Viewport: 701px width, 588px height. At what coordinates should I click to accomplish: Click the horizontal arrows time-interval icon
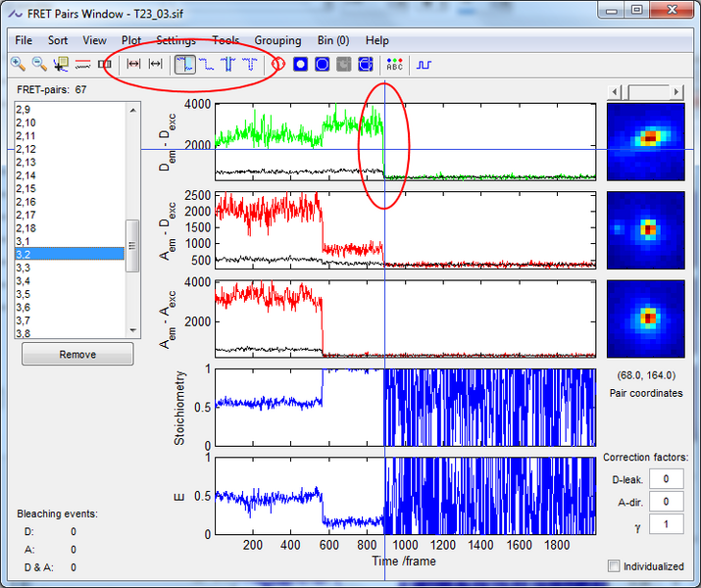[x=134, y=64]
